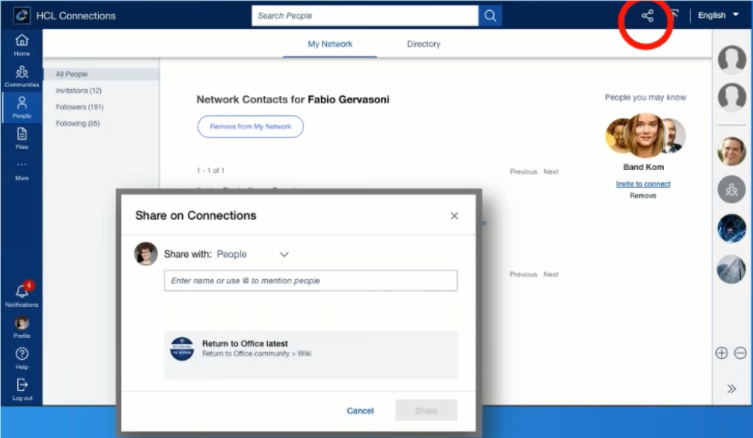
Task: Click in the Search People field
Action: pyautogui.click(x=365, y=16)
